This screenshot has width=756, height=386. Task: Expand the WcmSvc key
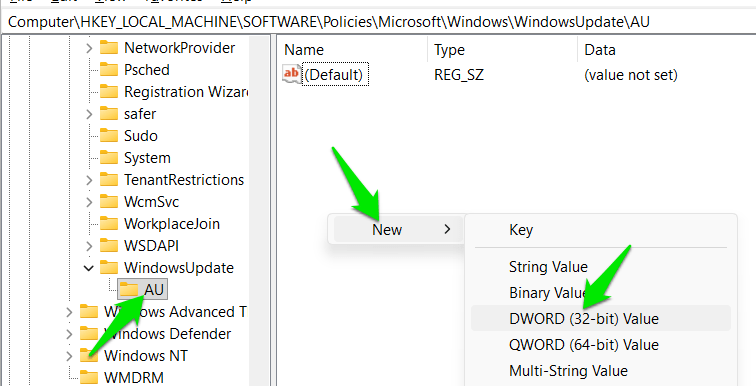click(x=89, y=202)
